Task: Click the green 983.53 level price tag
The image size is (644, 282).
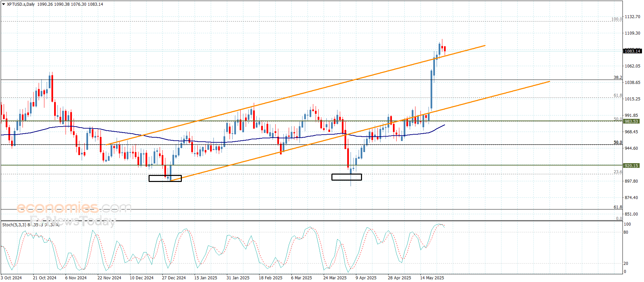Action: pyautogui.click(x=631, y=122)
